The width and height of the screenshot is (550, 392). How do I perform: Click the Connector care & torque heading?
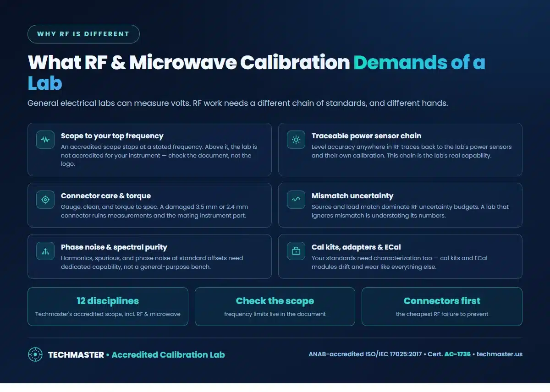[106, 196]
